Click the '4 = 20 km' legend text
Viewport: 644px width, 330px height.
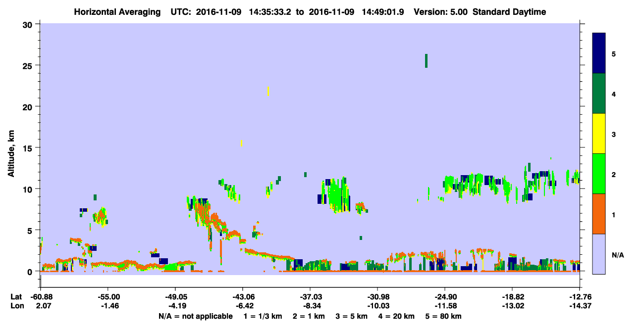pos(397,316)
